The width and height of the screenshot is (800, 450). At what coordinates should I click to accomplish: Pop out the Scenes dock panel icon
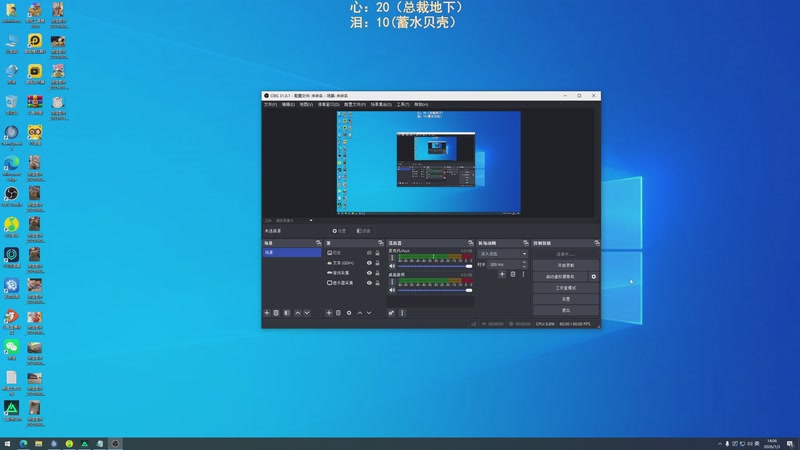[x=318, y=243]
